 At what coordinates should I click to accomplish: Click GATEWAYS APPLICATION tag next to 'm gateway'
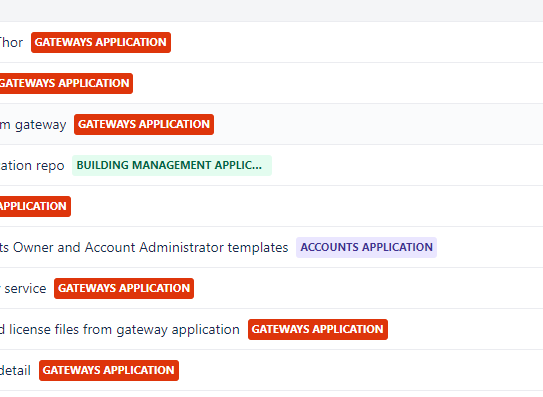coord(144,124)
